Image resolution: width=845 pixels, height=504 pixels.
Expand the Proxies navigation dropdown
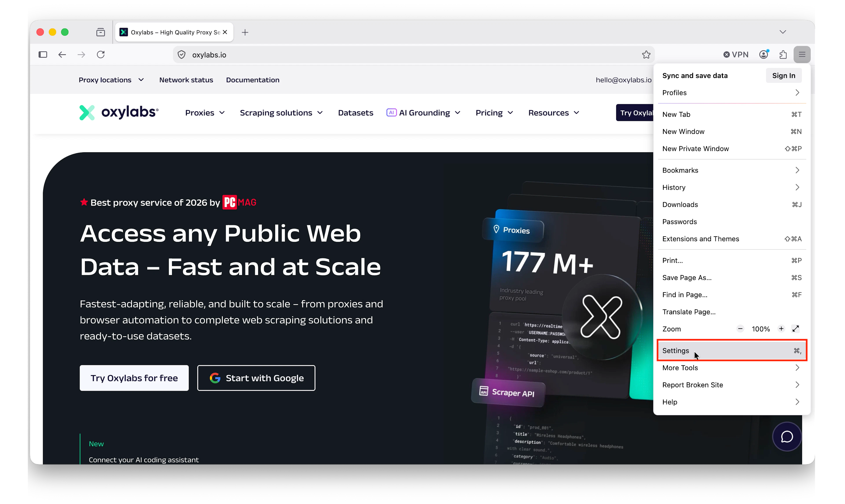click(x=205, y=112)
